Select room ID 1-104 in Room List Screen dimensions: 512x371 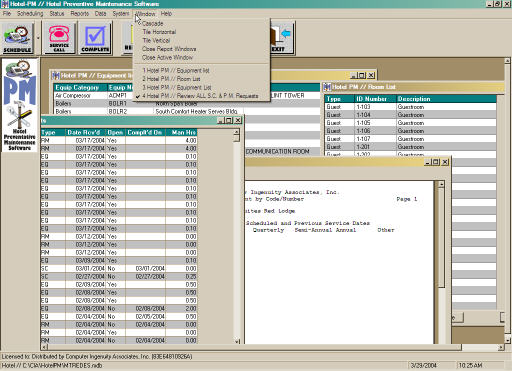point(375,115)
